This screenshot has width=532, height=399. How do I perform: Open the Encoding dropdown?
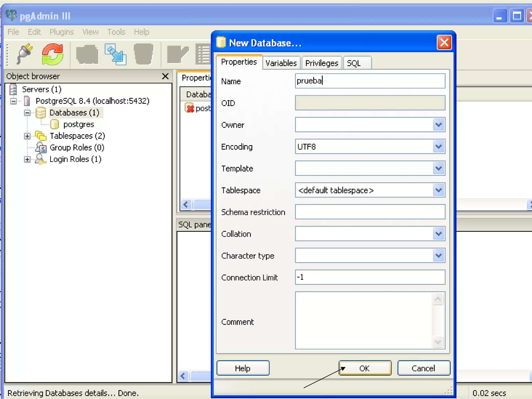click(x=438, y=147)
